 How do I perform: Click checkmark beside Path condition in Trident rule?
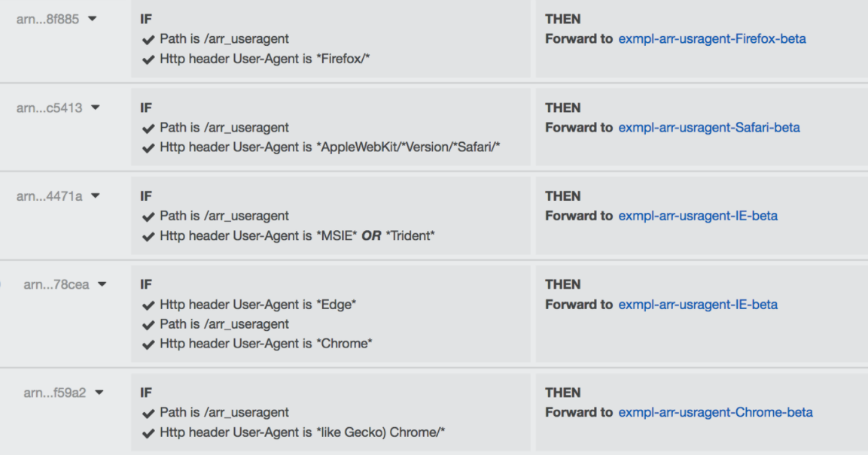coord(148,216)
